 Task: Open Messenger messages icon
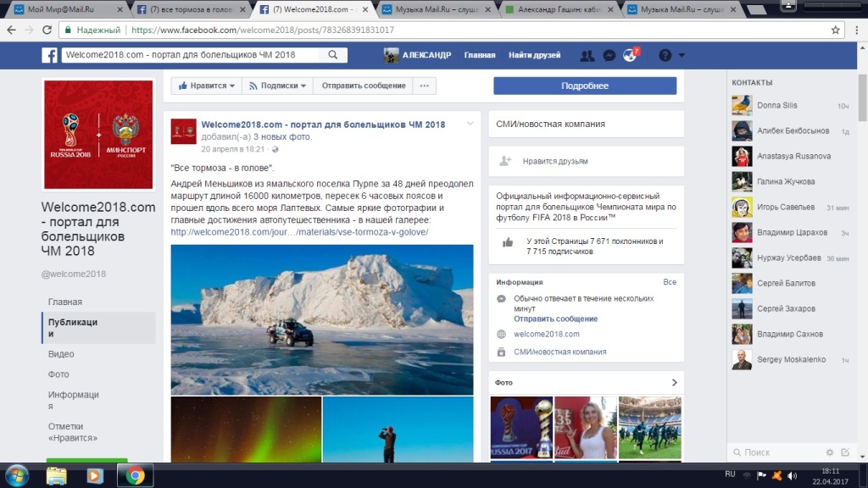point(609,55)
